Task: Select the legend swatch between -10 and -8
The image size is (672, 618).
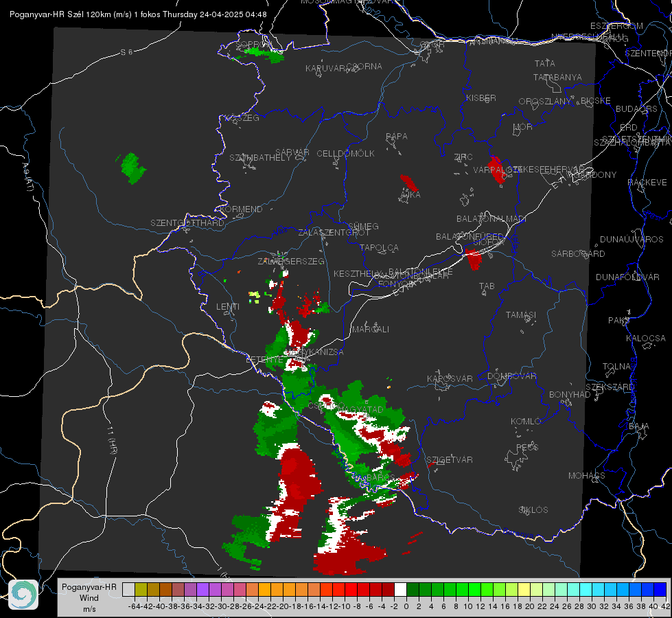Action: tap(351, 590)
